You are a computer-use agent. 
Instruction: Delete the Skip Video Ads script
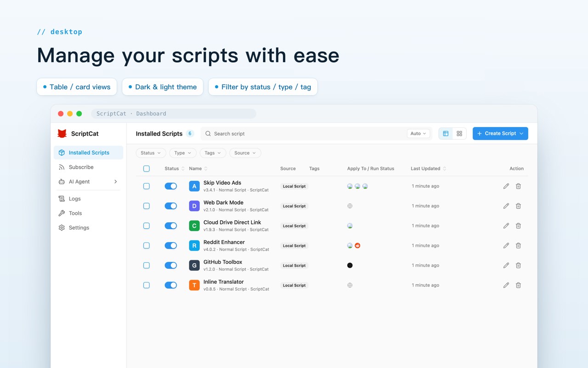518,186
